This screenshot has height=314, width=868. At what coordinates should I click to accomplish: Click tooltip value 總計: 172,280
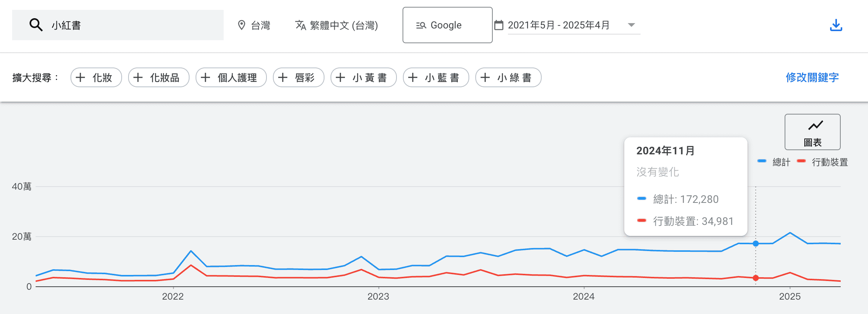tap(686, 199)
